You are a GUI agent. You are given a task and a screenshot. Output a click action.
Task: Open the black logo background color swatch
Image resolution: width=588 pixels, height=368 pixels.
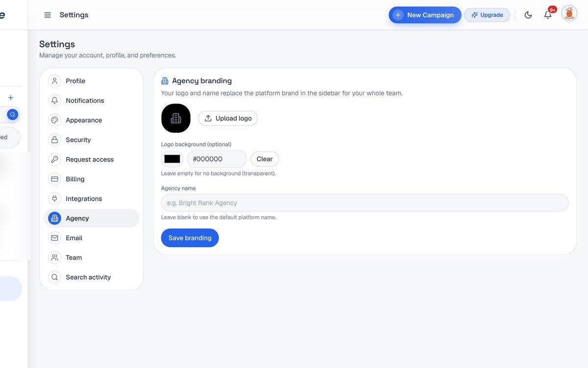tap(172, 159)
